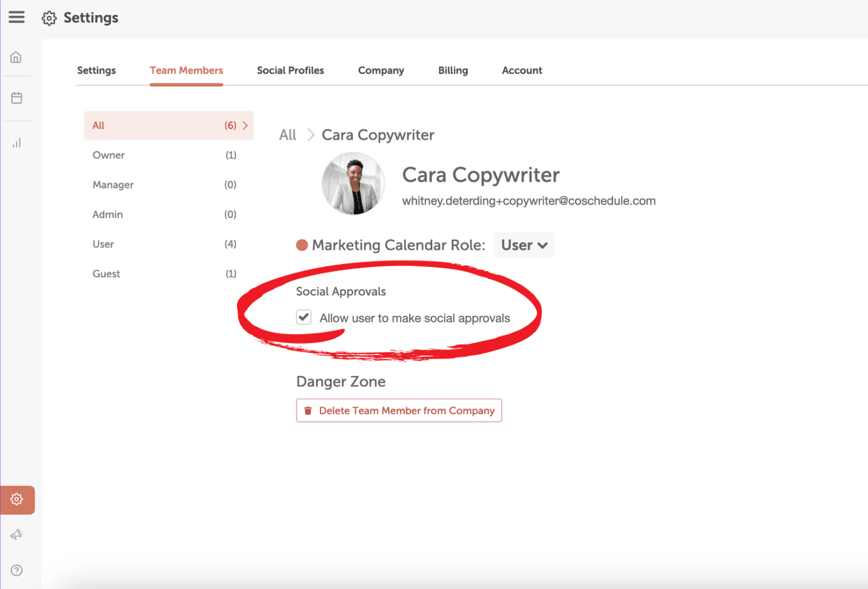Click Delete Team Member from Company

click(399, 410)
